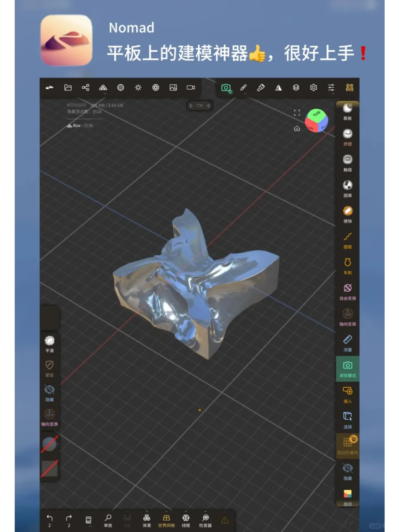Open the post process aperture menu
Image resolution: width=399 pixels, height=532 pixels.
point(156,87)
